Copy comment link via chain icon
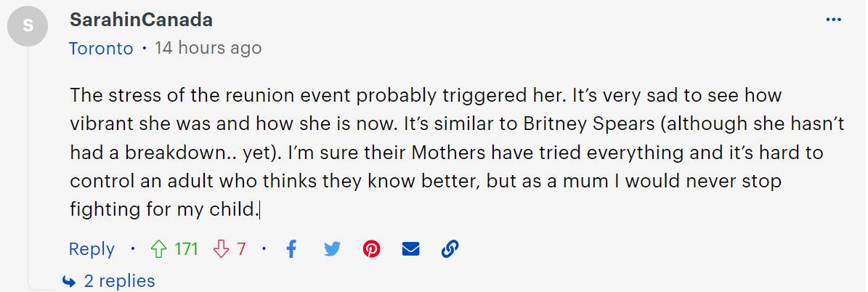 [x=450, y=249]
